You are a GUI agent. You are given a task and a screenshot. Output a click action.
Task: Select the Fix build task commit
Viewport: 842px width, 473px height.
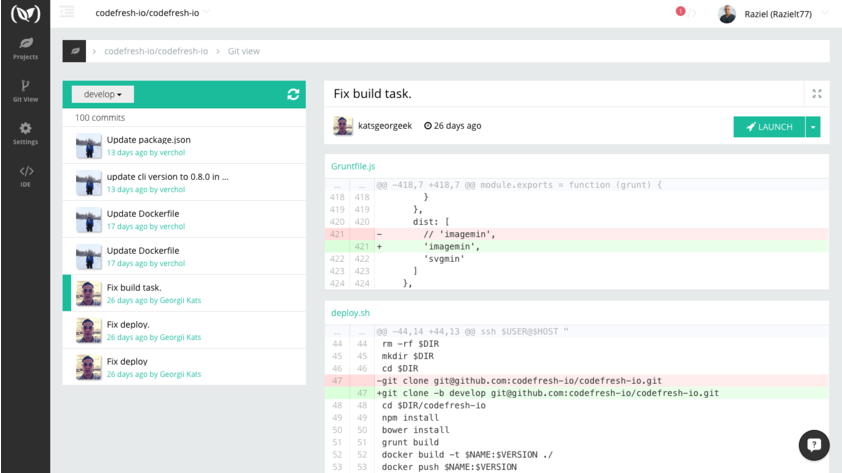click(x=184, y=293)
